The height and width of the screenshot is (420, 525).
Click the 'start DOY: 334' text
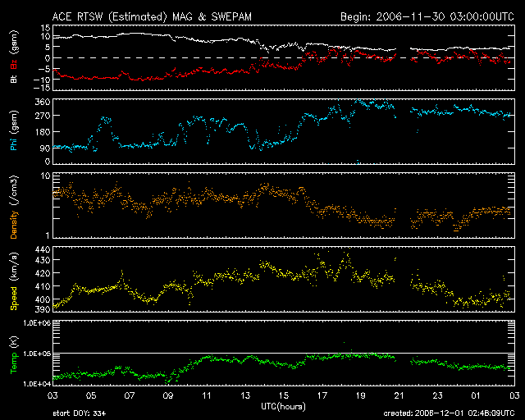click(x=80, y=413)
